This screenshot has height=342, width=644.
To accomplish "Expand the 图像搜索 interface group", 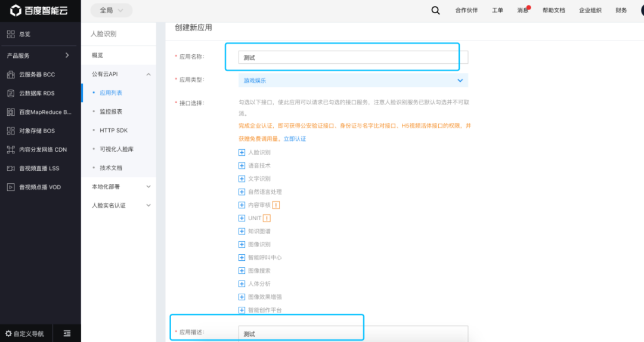I will point(241,271).
